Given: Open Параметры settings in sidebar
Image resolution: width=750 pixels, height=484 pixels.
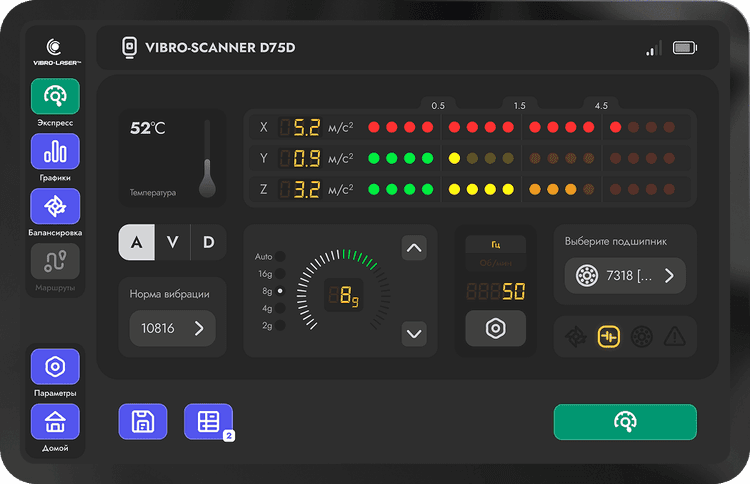Looking at the screenshot, I should [55, 367].
